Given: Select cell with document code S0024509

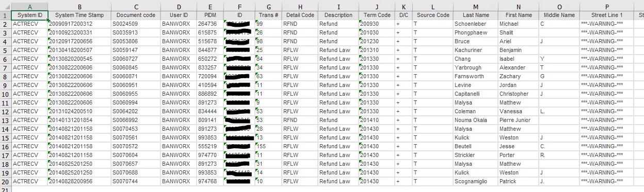Looking at the screenshot, I should point(136,24).
